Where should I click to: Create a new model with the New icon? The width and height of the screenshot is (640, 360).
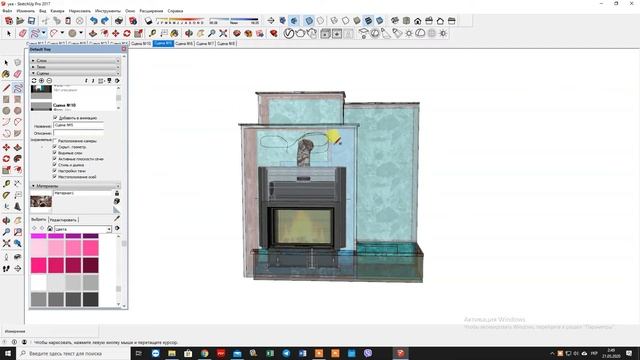coord(9,21)
